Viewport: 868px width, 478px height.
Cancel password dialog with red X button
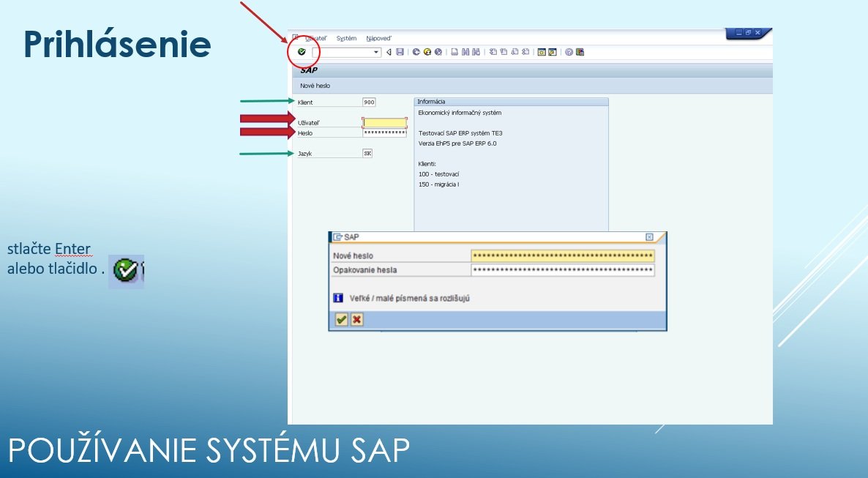click(356, 319)
